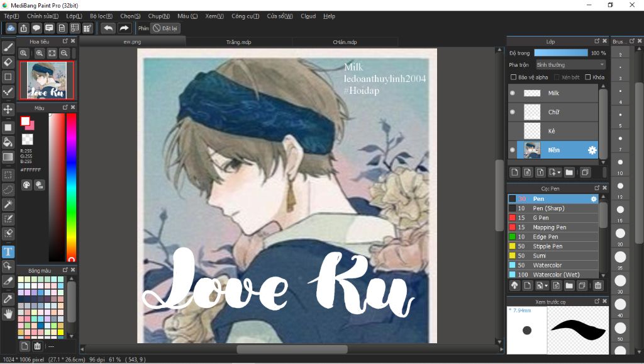Click the canvas horizontal scrollbar

[x=292, y=349]
